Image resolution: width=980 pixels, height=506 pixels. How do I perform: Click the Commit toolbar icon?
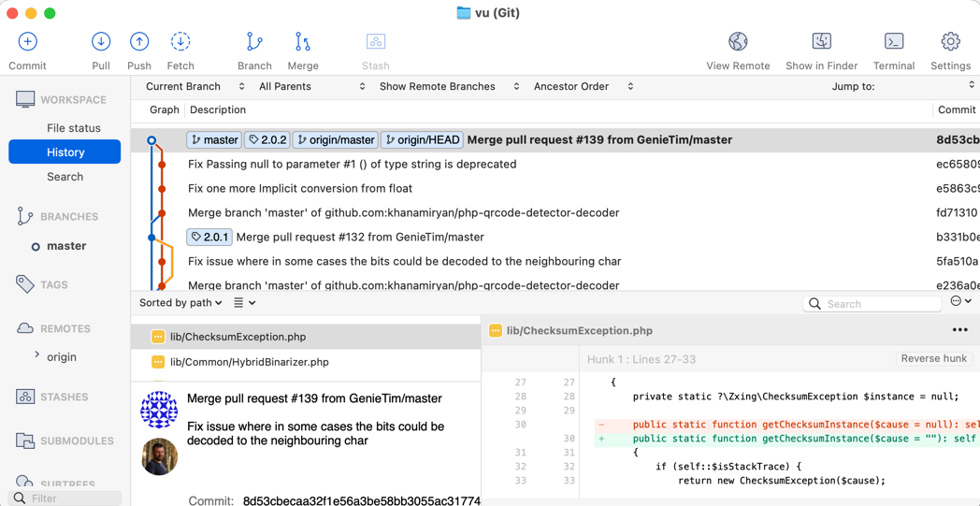(x=27, y=42)
